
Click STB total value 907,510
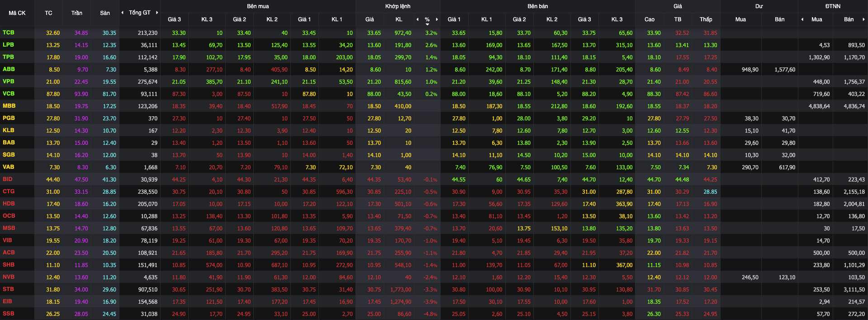coord(148,290)
